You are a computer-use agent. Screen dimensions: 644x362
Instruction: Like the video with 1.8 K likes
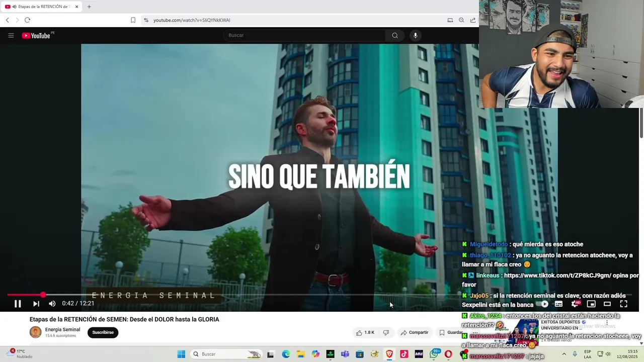365,332
